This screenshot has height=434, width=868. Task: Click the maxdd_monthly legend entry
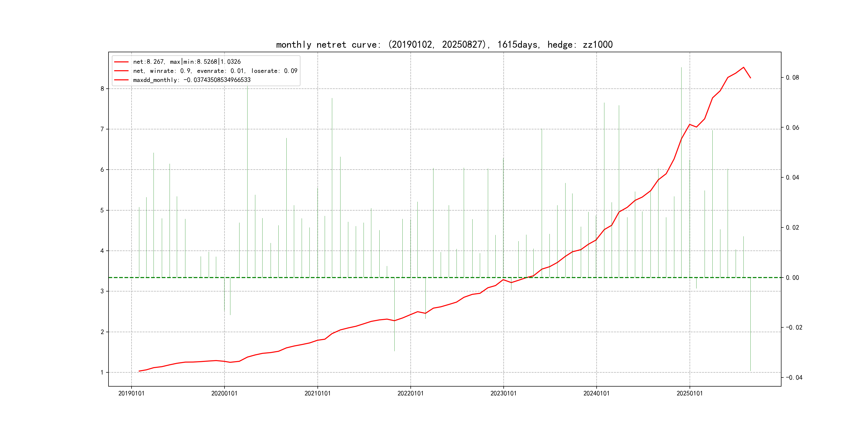pos(192,80)
